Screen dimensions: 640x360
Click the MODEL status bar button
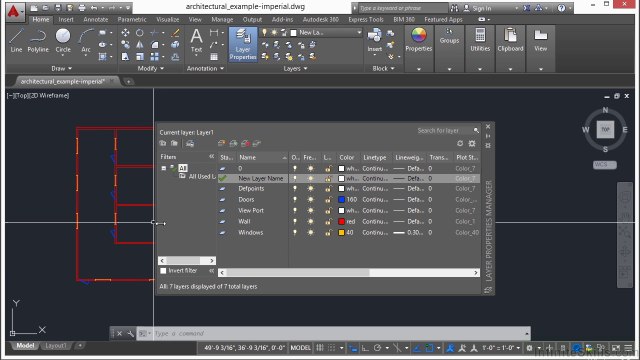[x=300, y=348]
